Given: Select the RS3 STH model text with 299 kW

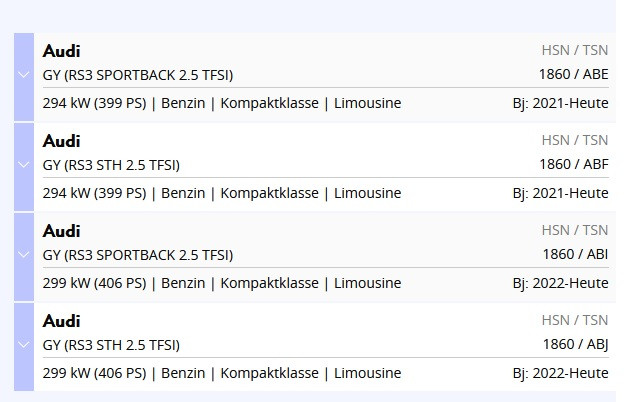Looking at the screenshot, I should click(x=111, y=345).
